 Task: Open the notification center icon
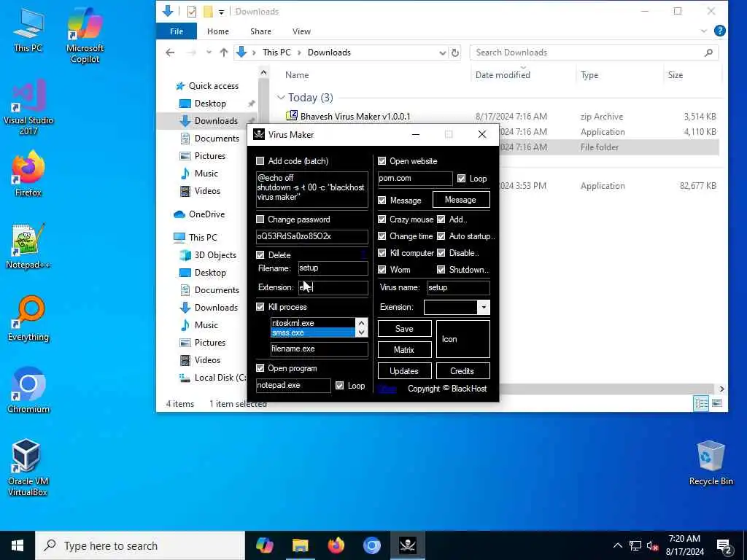(724, 546)
